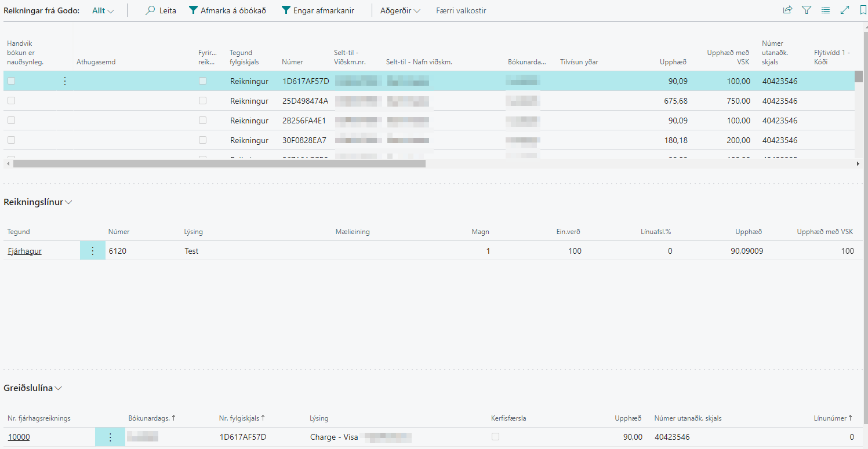Open the filter pane funnel icon
The height and width of the screenshot is (449, 868).
[807, 10]
